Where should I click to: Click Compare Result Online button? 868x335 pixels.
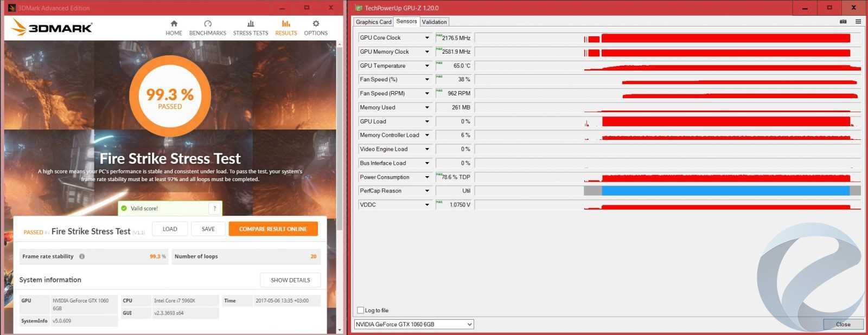pyautogui.click(x=273, y=229)
